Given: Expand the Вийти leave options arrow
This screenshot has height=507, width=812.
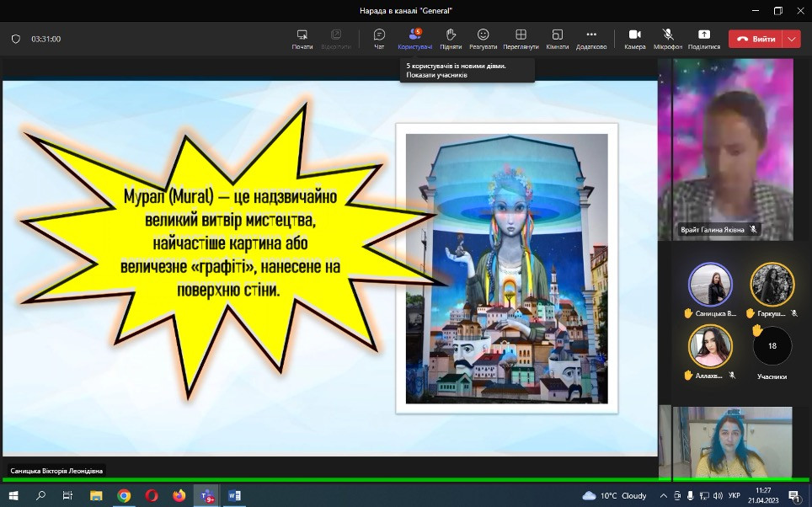Looking at the screenshot, I should click(791, 39).
